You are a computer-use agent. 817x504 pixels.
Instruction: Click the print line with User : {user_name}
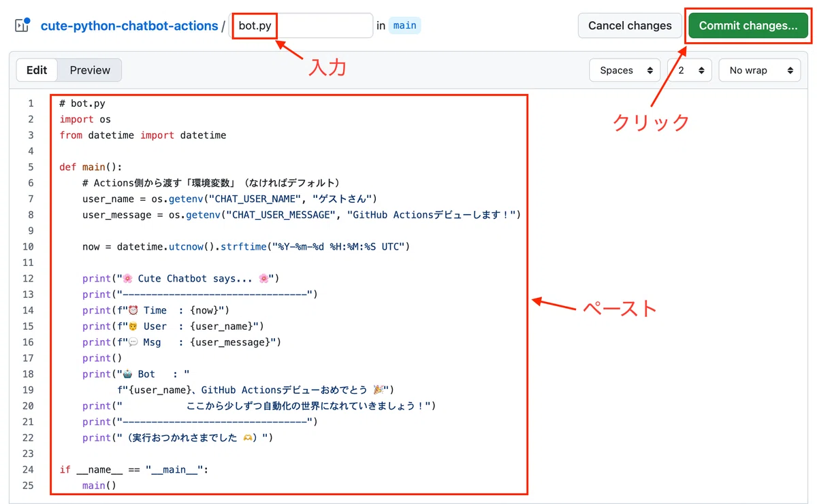(x=173, y=326)
